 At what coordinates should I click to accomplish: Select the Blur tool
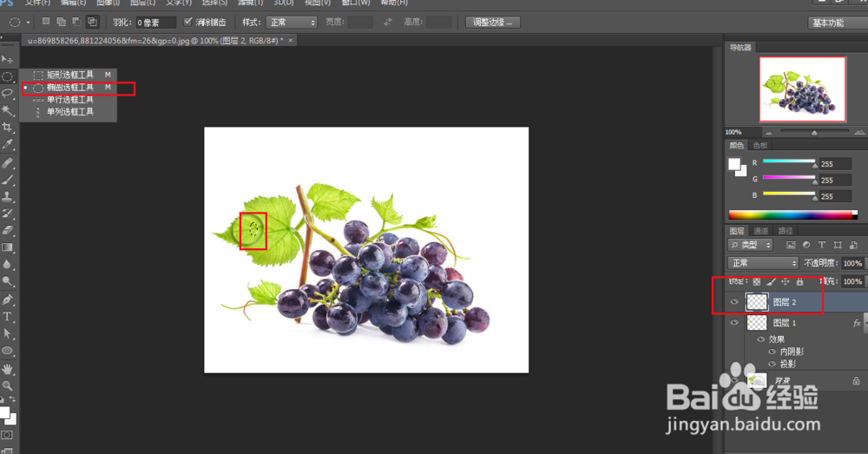pyautogui.click(x=7, y=264)
